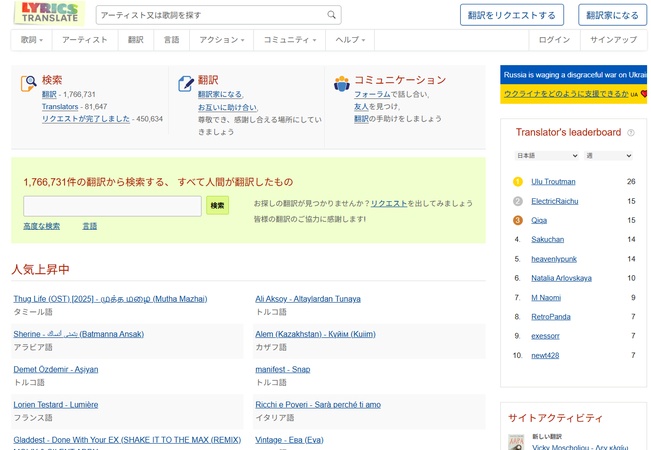Open the 日本語 language dropdown in leaderboard

[547, 156]
